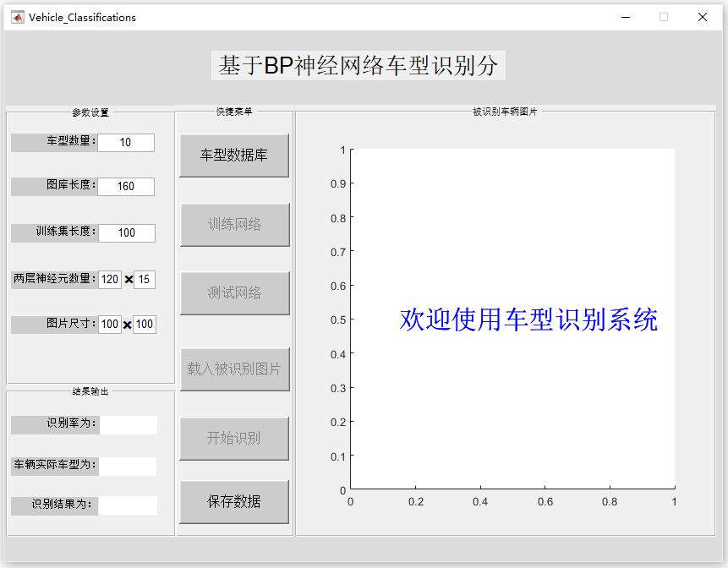Click the y-axis tick label 0.5
Image resolution: width=728 pixels, height=568 pixels.
pyautogui.click(x=338, y=320)
